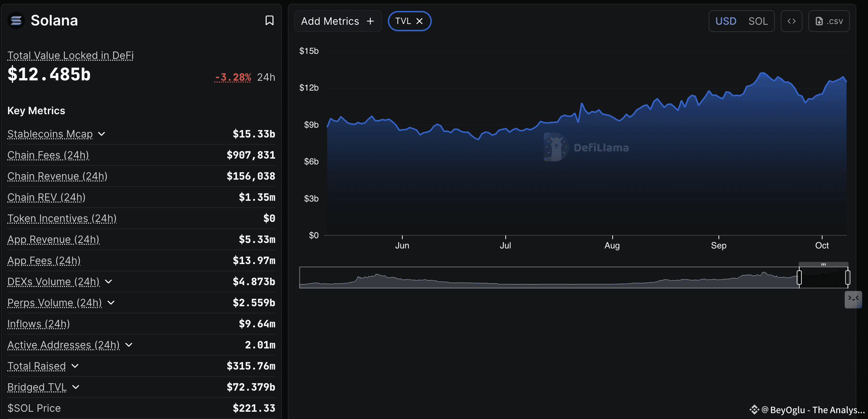This screenshot has height=419, width=868.
Task: Expand DEXs Volume (24h) breakdown
Action: (108, 282)
